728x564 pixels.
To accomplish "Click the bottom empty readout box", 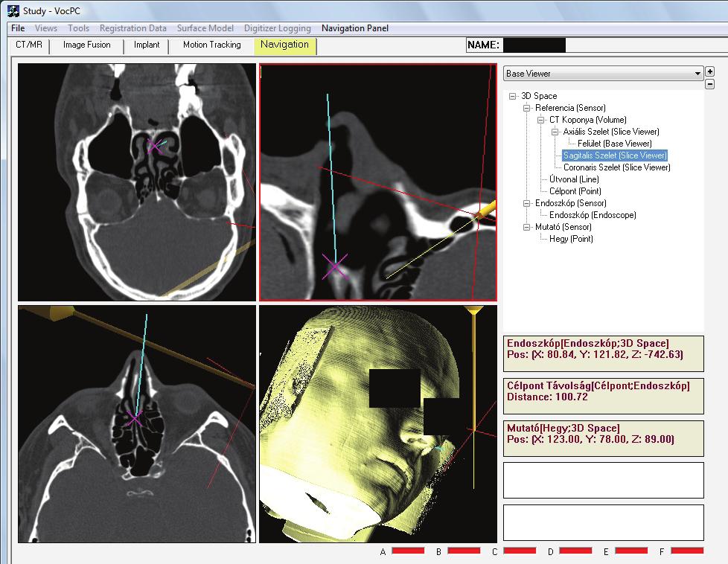I will (x=604, y=522).
